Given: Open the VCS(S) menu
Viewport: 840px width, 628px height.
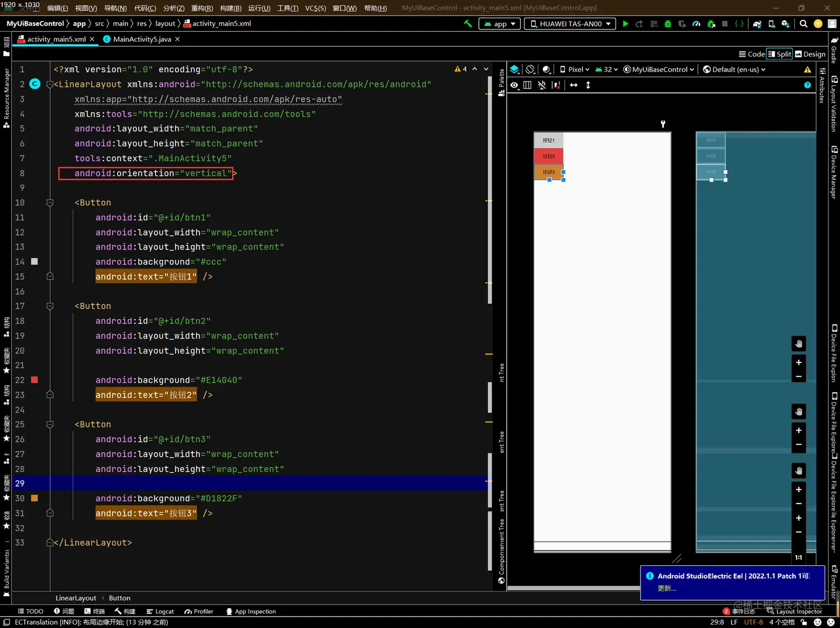Looking at the screenshot, I should click(315, 8).
